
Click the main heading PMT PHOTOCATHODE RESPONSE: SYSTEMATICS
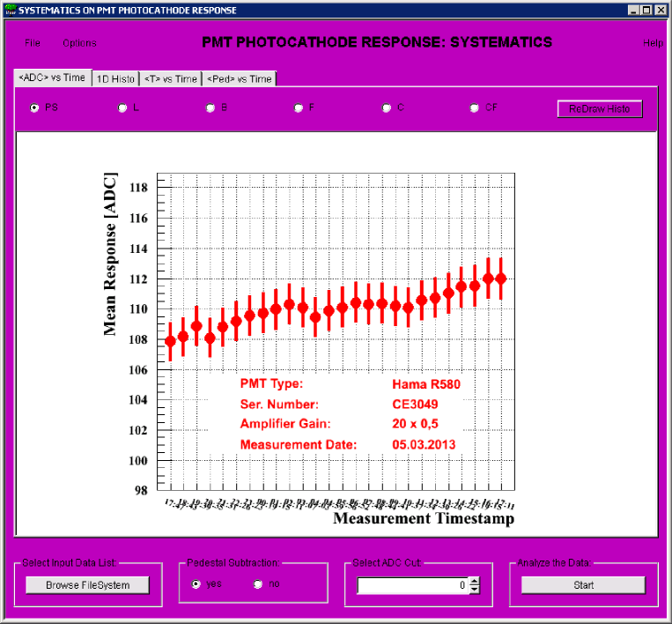377,42
